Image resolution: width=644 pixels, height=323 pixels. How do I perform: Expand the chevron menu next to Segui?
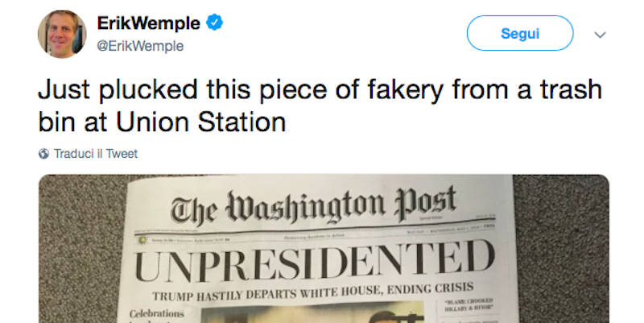tap(599, 35)
